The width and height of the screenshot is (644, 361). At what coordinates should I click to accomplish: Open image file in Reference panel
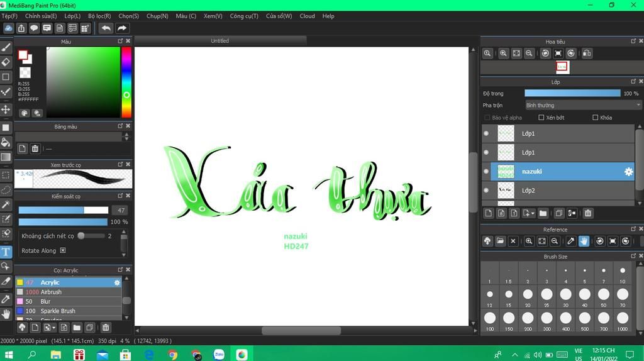(500, 241)
